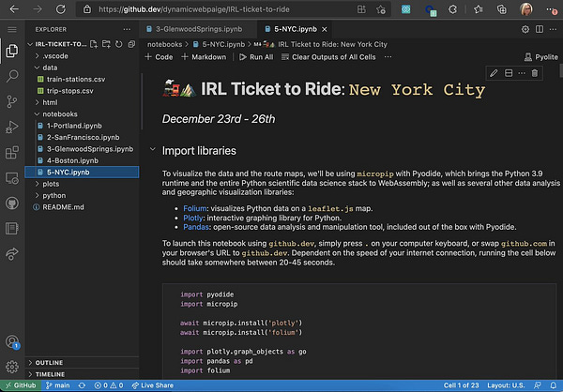The width and height of the screenshot is (563, 392).
Task: Open the Search view
Action: click(12, 76)
